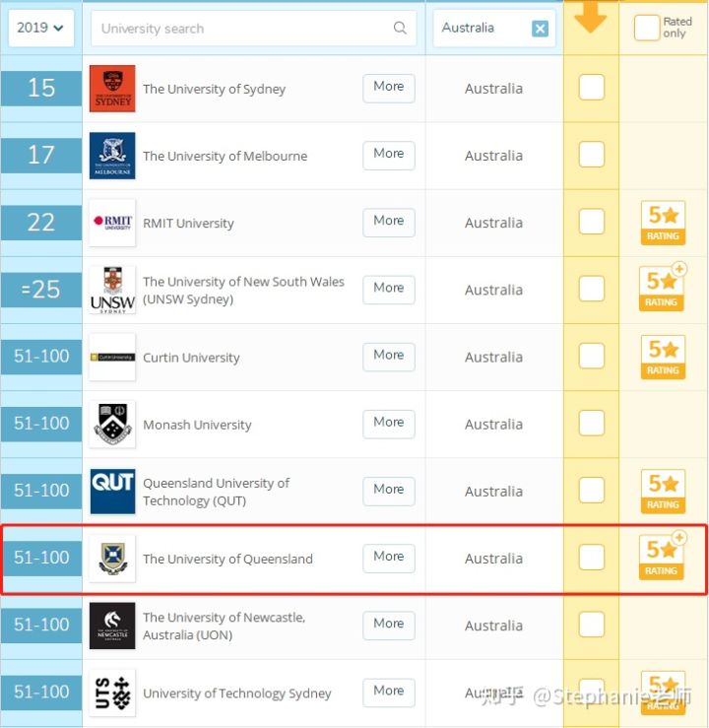Click the University of Sydney logo

pyautogui.click(x=112, y=89)
